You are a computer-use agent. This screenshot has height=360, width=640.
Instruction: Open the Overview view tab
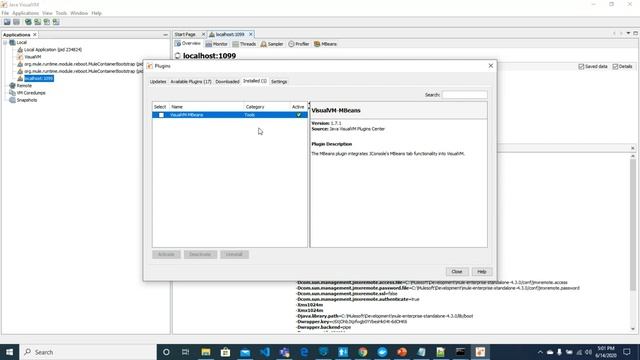(x=188, y=44)
